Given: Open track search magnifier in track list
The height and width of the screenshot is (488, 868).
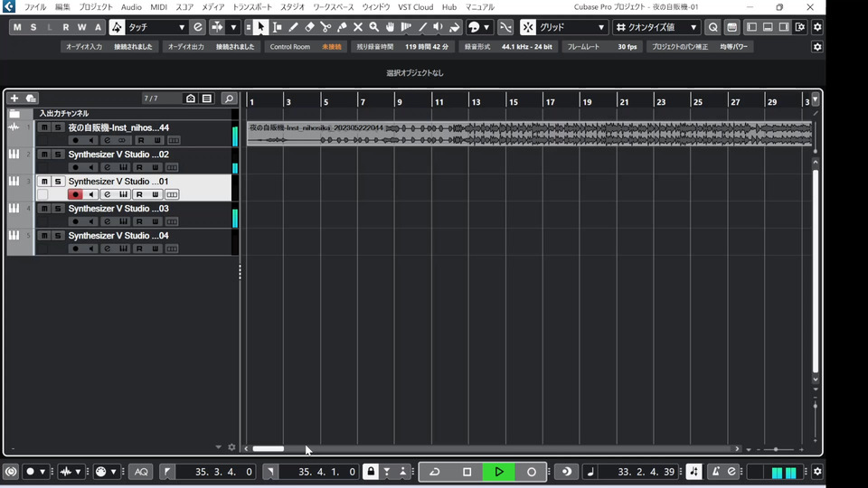Looking at the screenshot, I should [229, 99].
